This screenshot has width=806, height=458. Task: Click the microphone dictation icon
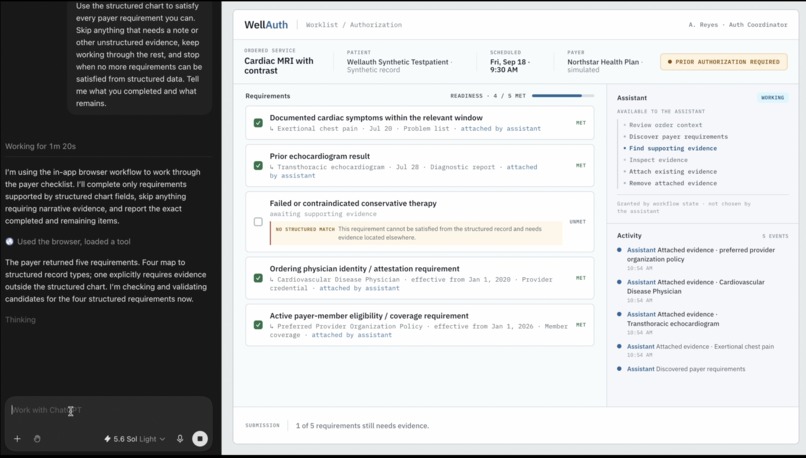click(x=180, y=438)
